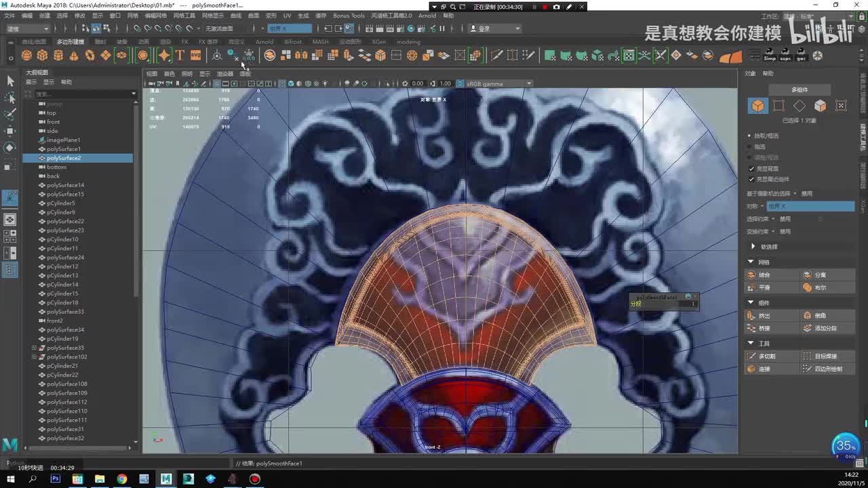
Task: Click the outliner horizontal scrollbar
Action: click(x=78, y=448)
